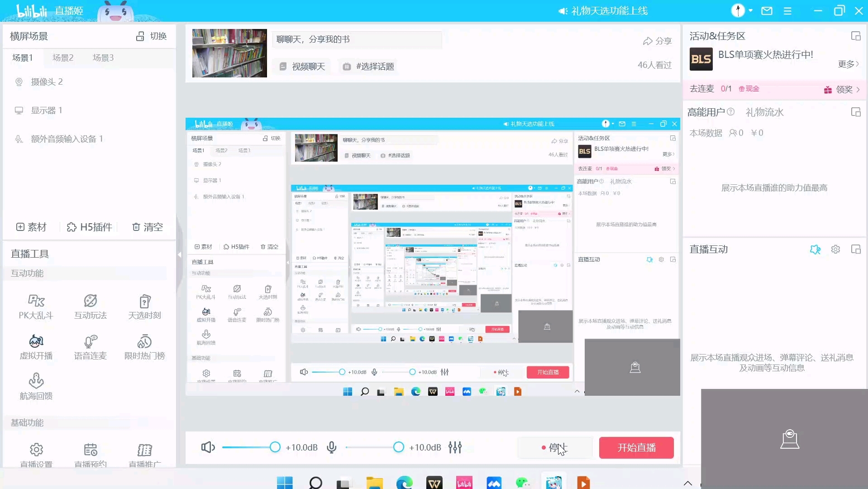
Task: Open audio mixer settings icon
Action: tap(455, 447)
